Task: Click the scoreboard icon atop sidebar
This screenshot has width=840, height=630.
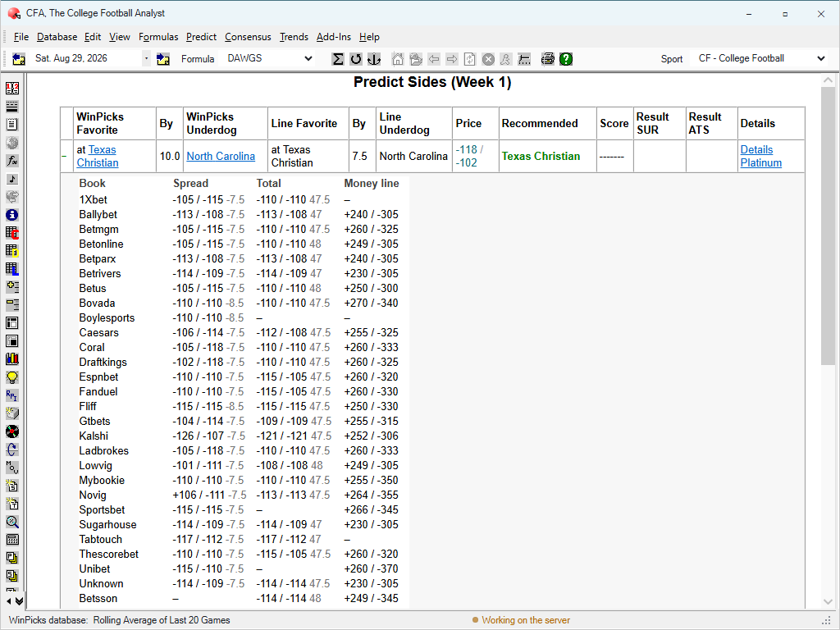Action: (11, 89)
